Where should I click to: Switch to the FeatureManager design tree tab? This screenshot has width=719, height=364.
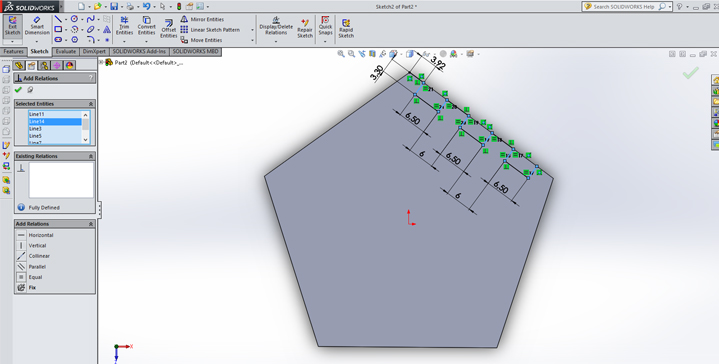pyautogui.click(x=19, y=66)
